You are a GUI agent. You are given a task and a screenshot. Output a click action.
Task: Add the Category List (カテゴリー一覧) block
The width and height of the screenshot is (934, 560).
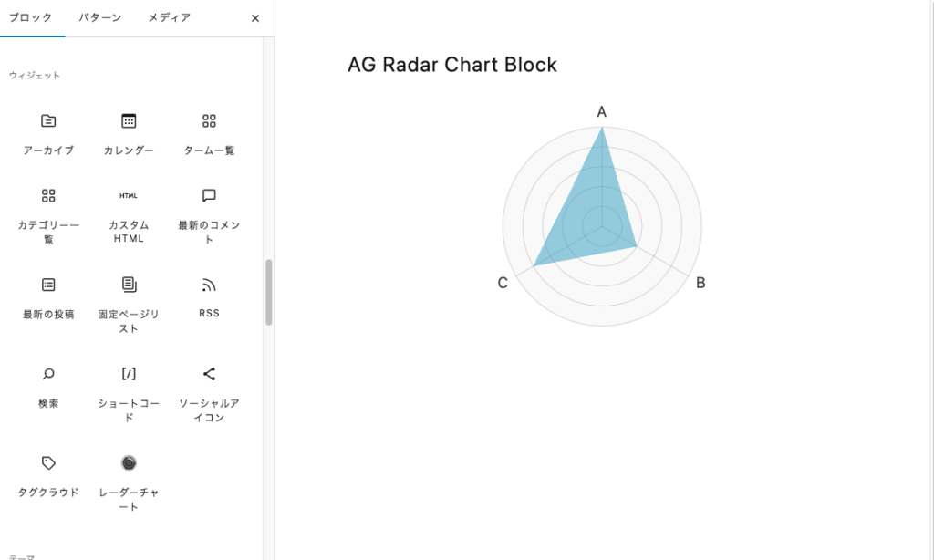click(48, 214)
